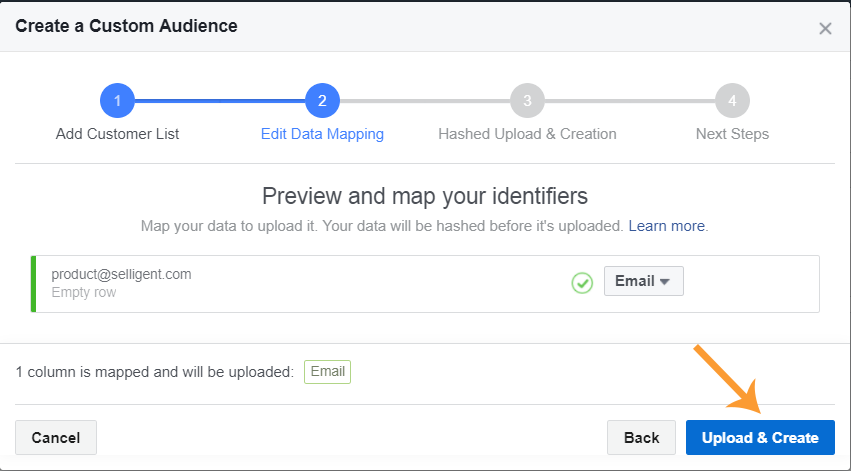Screen dimensions: 851x471
Task: Click the step 2 circle icon
Action: tap(322, 100)
